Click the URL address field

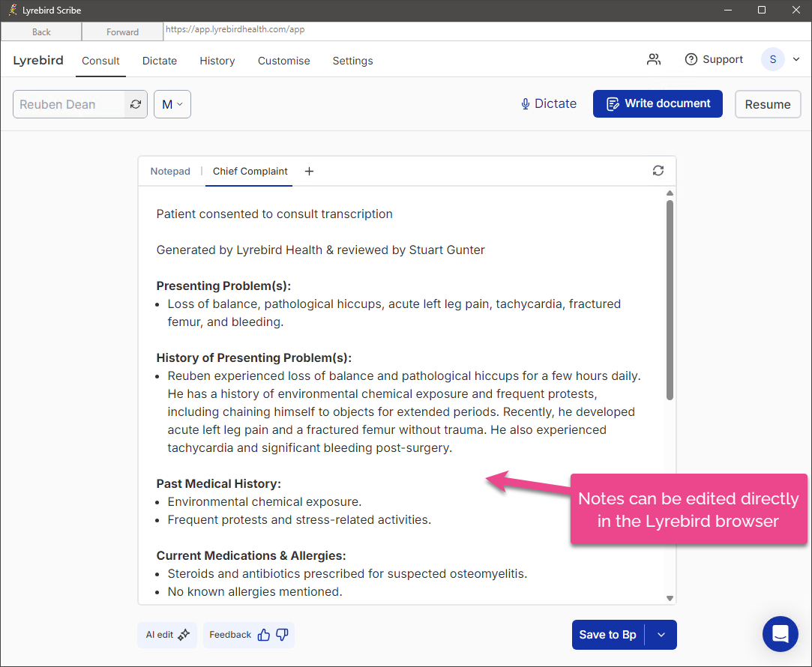coord(487,29)
